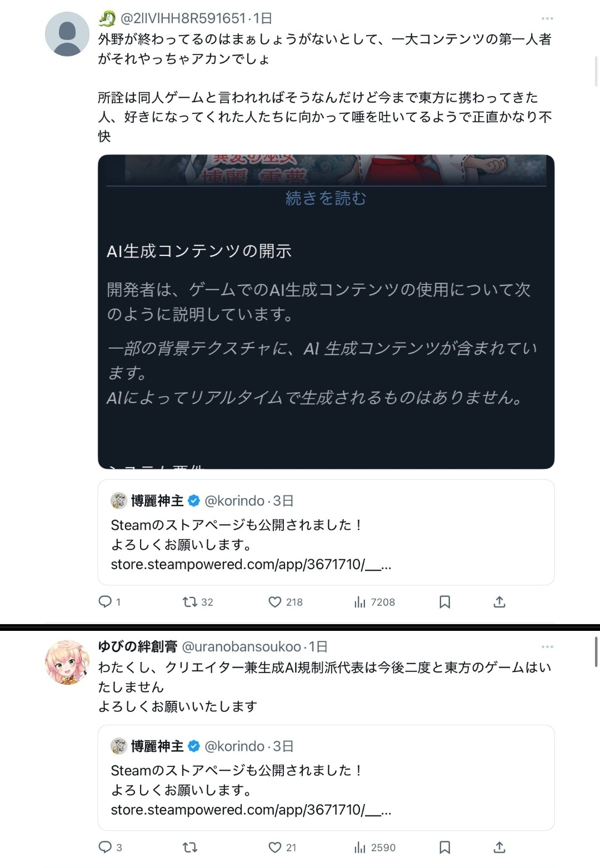Open the 続きを読む link in image
The width and height of the screenshot is (600, 868).
pyautogui.click(x=326, y=198)
